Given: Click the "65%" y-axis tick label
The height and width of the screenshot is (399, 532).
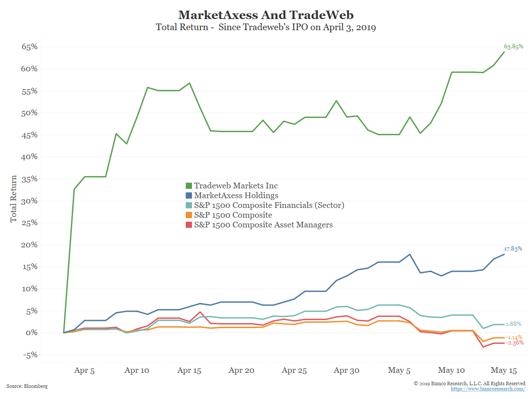Looking at the screenshot, I should click(30, 47).
